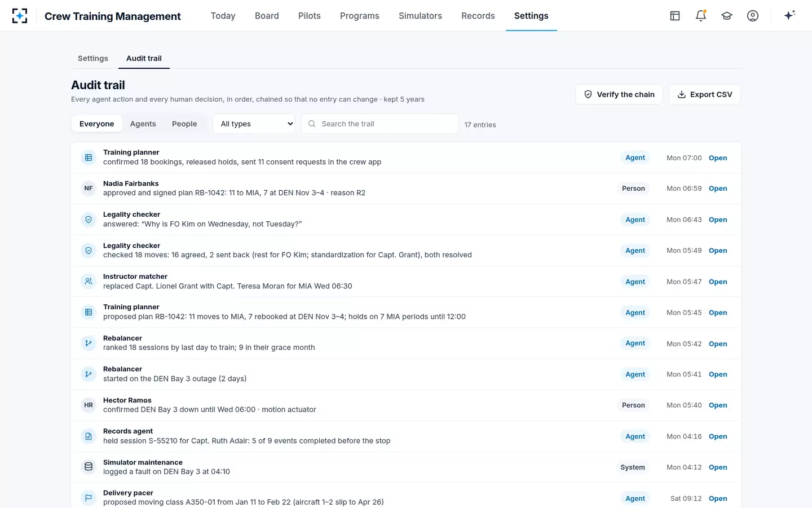Click the System badge on Simulator maintenance entry
The width and height of the screenshot is (812, 508).
click(x=633, y=467)
